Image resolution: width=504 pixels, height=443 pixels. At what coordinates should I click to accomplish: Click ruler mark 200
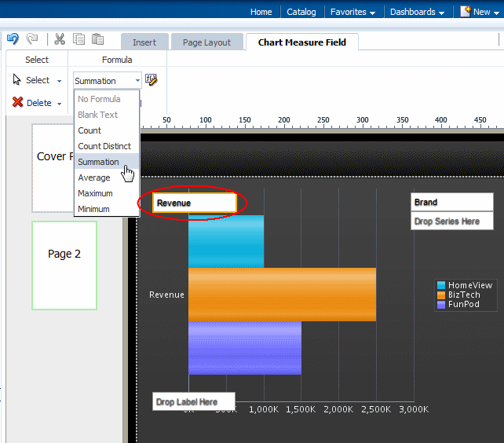pos(284,120)
